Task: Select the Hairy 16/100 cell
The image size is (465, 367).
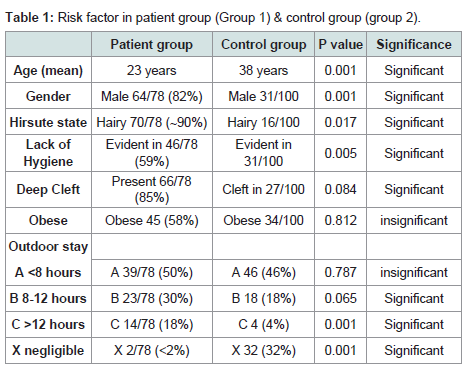Action: [x=263, y=122]
